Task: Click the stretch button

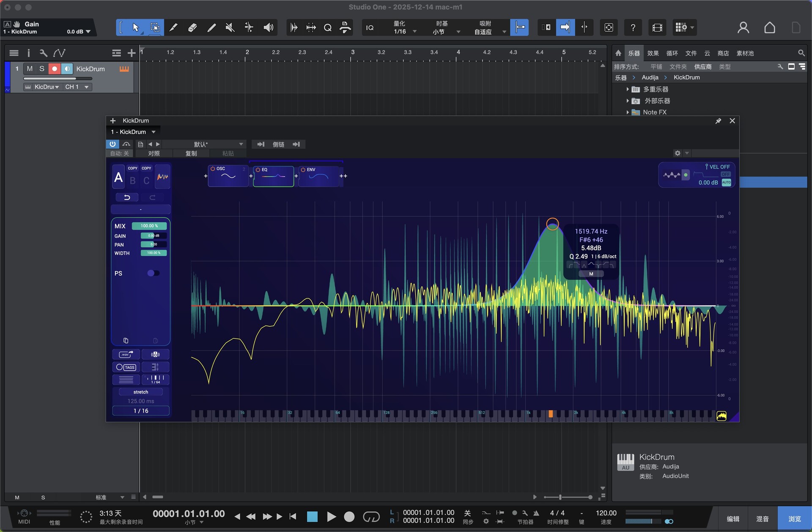Action: coord(141,392)
